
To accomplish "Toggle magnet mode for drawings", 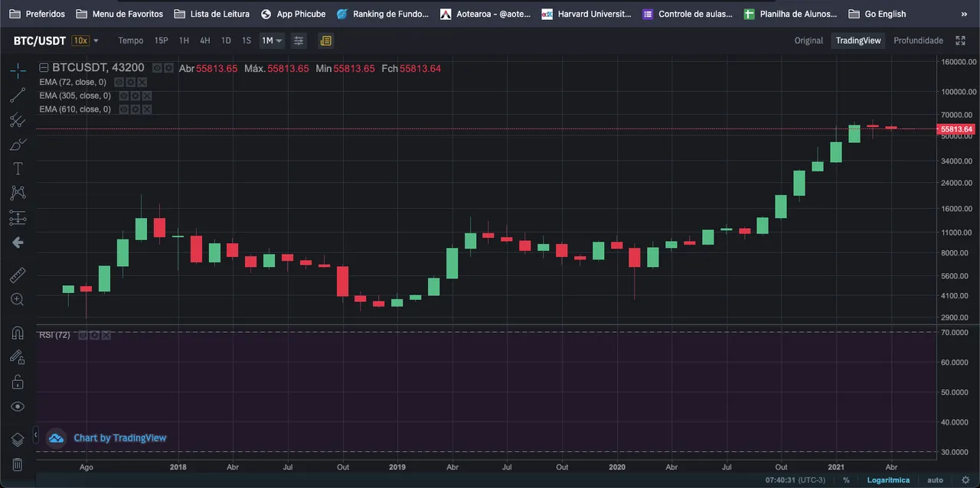I will (x=18, y=332).
